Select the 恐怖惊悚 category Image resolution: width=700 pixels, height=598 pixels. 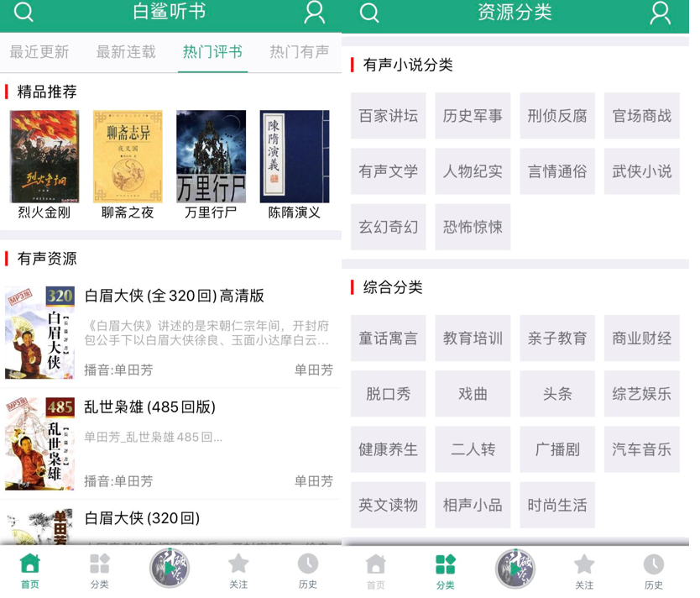click(473, 227)
